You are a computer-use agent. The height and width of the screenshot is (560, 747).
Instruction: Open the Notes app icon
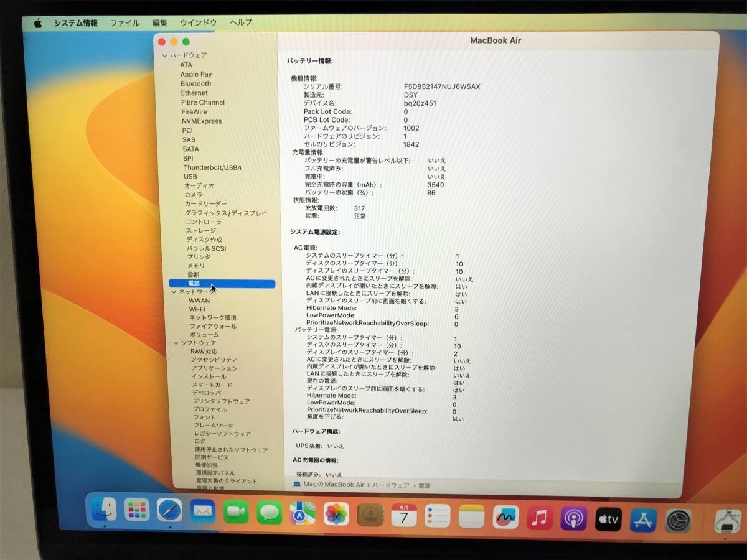point(471,516)
